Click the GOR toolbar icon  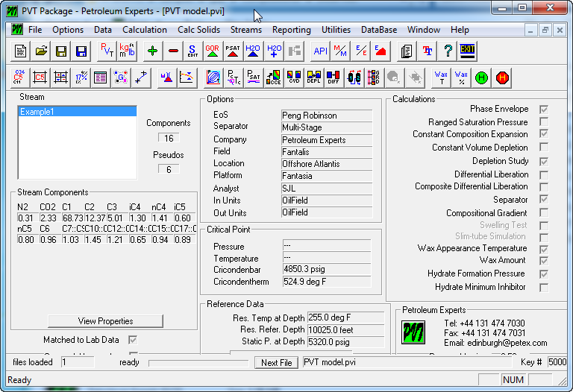pos(213,51)
